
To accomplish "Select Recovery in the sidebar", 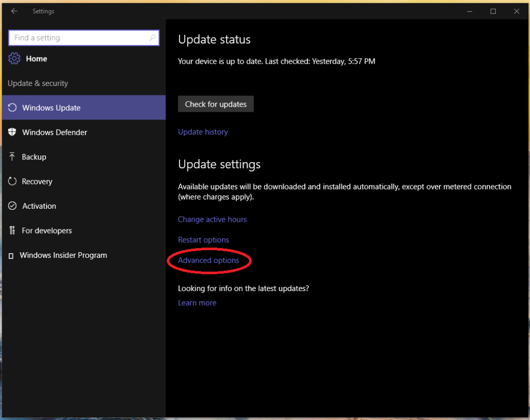I will tap(37, 181).
